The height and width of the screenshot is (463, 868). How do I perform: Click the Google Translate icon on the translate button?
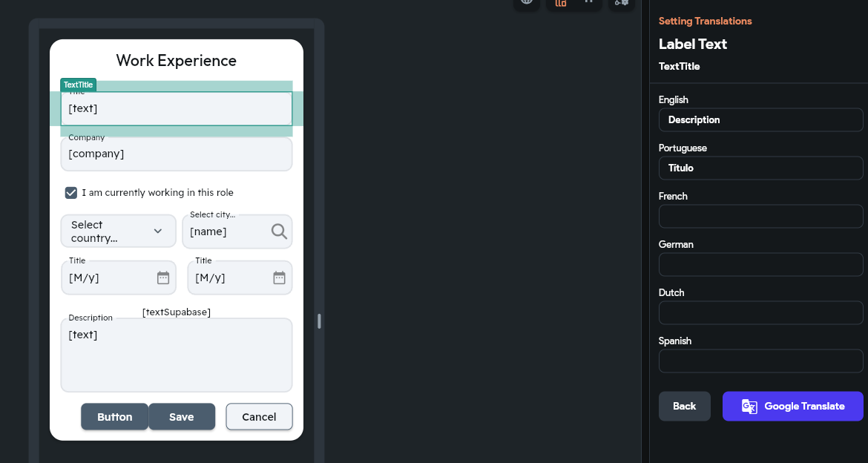749,406
